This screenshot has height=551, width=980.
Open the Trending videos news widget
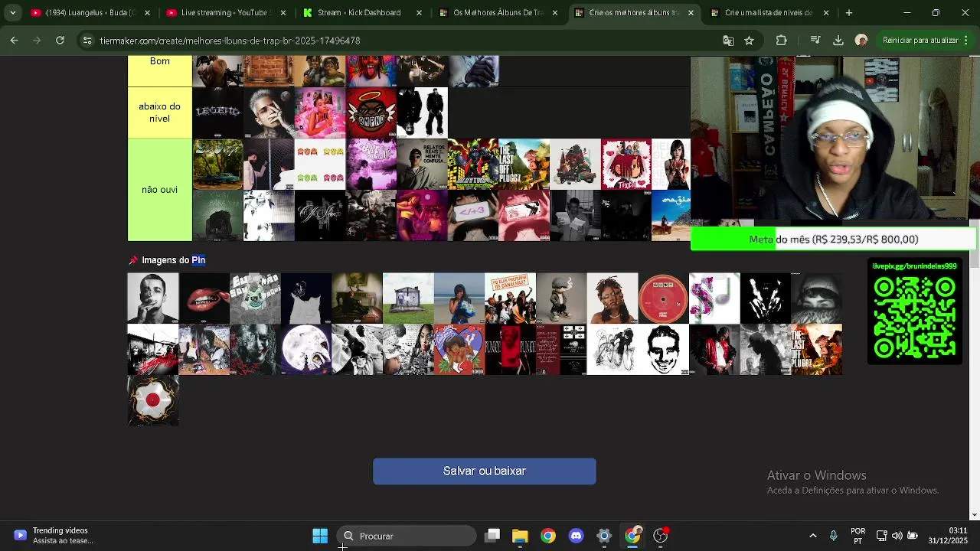54,536
